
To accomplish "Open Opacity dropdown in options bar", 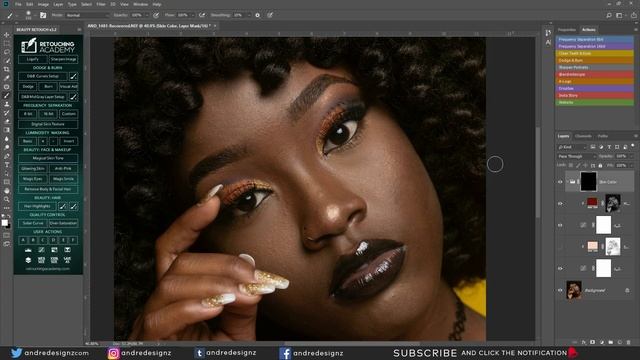I will coord(147,15).
